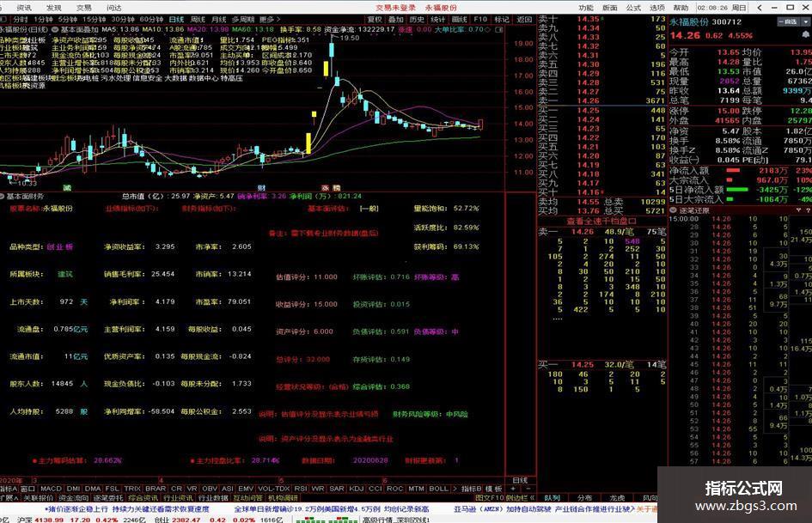This screenshot has width=812, height=523.
Task: Open the 龙虎 tab in side panel
Action: click(x=617, y=497)
